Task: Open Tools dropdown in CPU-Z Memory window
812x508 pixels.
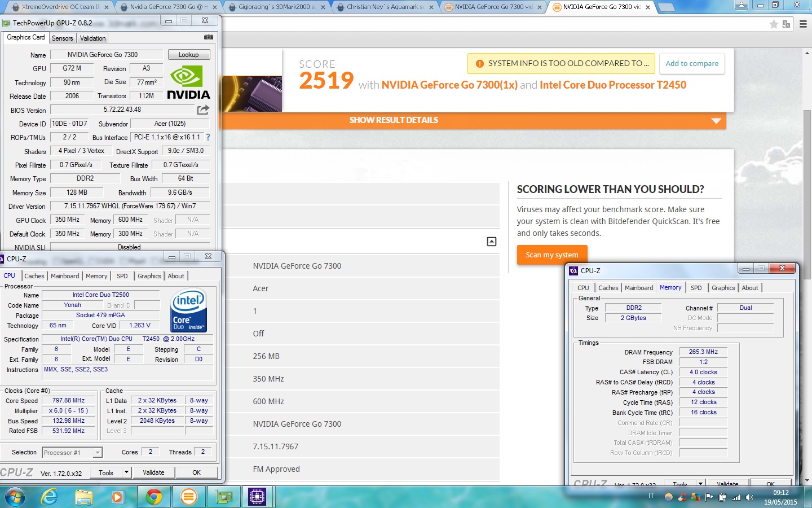Action: point(700,483)
